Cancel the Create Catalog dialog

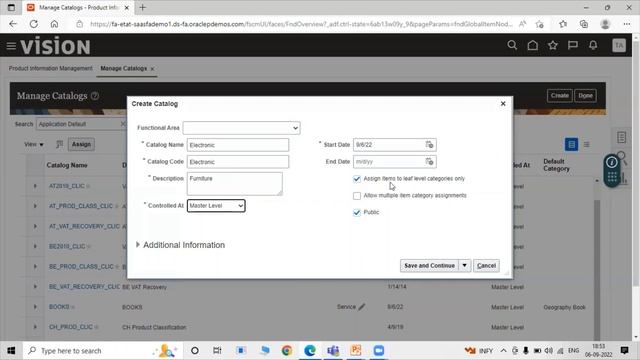(x=486, y=265)
